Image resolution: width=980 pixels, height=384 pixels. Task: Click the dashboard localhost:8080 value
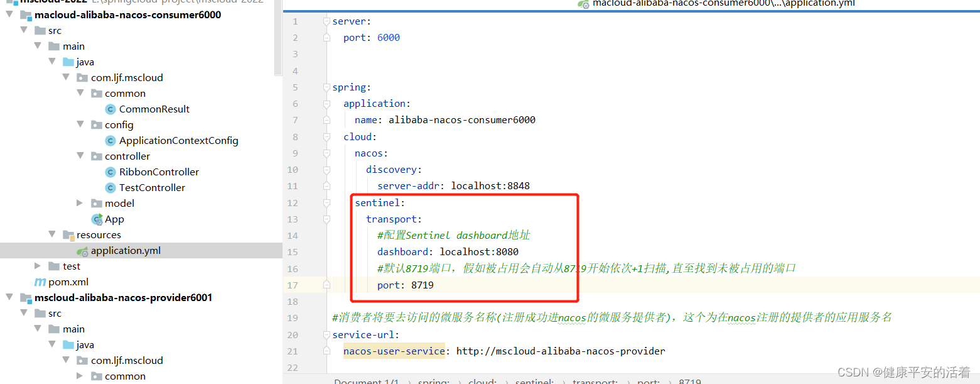(482, 251)
